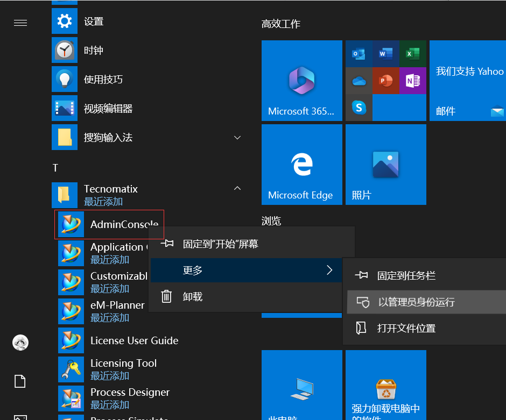Launch the Clock app icon (时钟)
The width and height of the screenshot is (506, 420).
point(65,50)
